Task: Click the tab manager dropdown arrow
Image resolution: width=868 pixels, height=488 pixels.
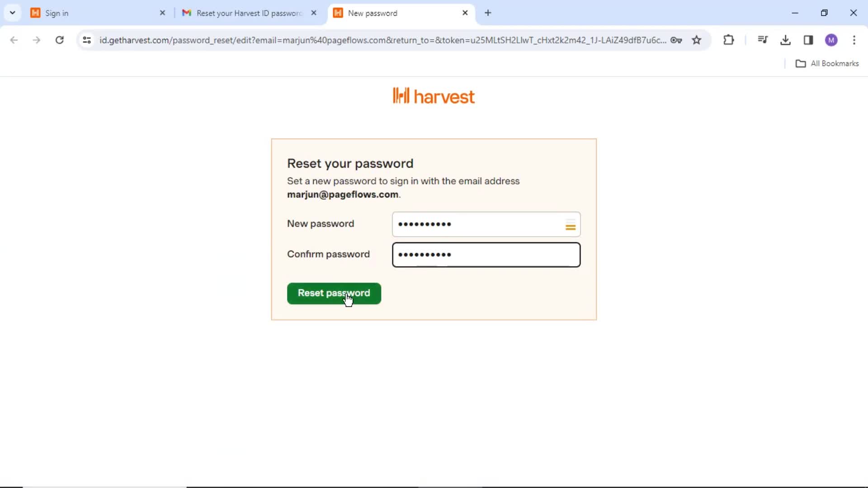Action: tap(13, 13)
